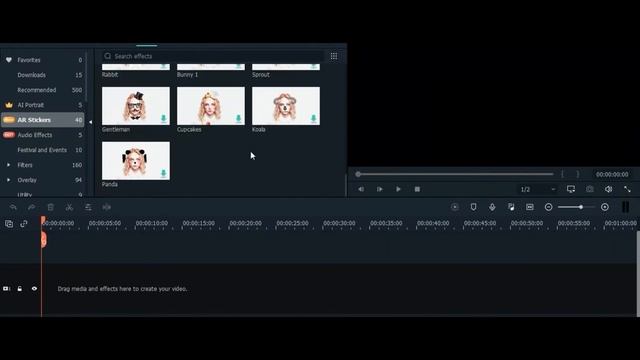Download the Gentleman sticker
Screen dimensions: 640x360
164,119
